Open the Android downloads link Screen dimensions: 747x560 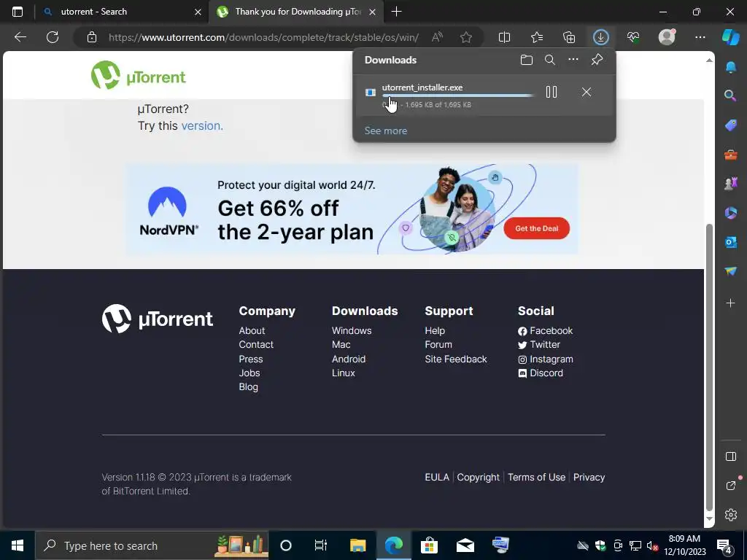(349, 359)
